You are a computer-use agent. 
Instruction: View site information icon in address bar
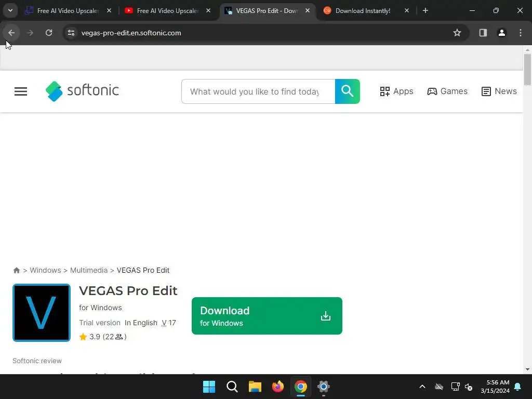(71, 33)
